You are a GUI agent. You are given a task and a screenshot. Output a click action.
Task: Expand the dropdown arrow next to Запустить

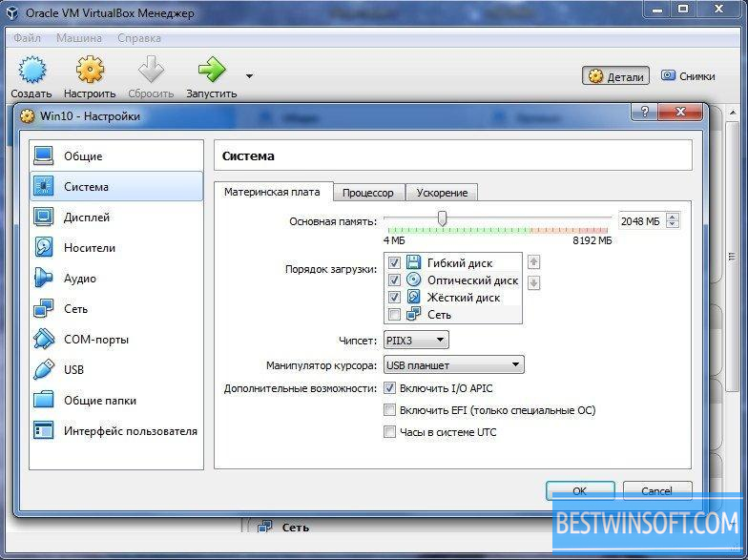[249, 76]
